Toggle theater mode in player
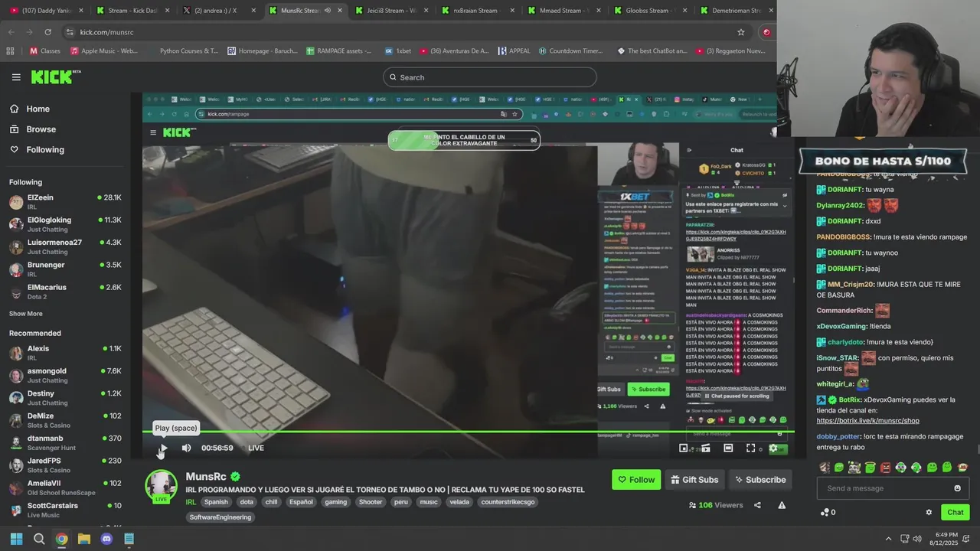 point(728,448)
